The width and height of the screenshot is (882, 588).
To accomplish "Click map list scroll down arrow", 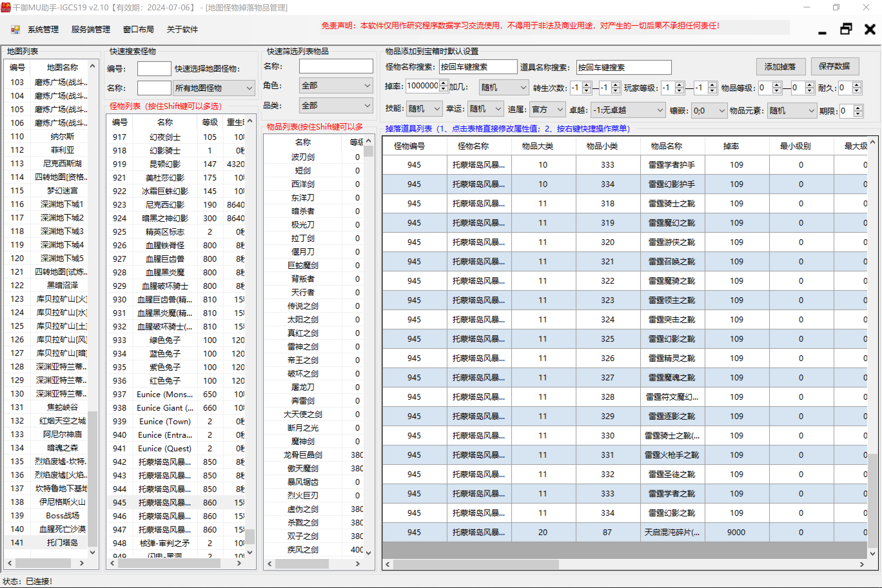I will (93, 552).
